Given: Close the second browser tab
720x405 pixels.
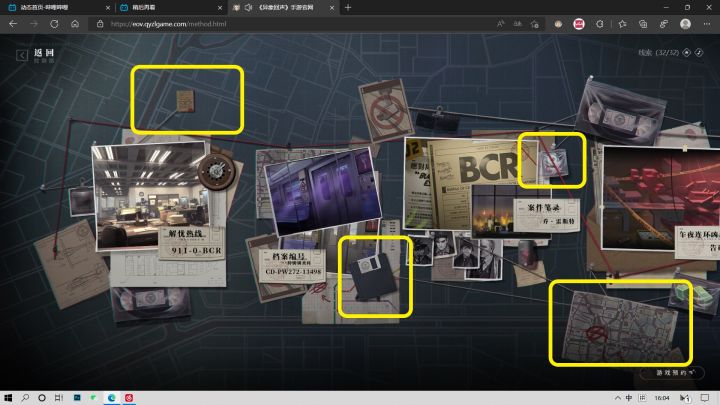Looking at the screenshot, I should click(220, 8).
